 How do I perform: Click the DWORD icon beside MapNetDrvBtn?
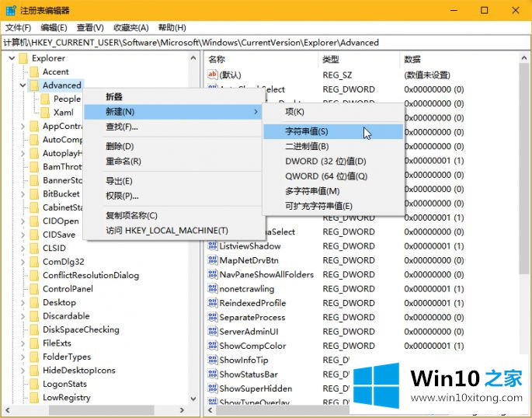click(x=212, y=260)
